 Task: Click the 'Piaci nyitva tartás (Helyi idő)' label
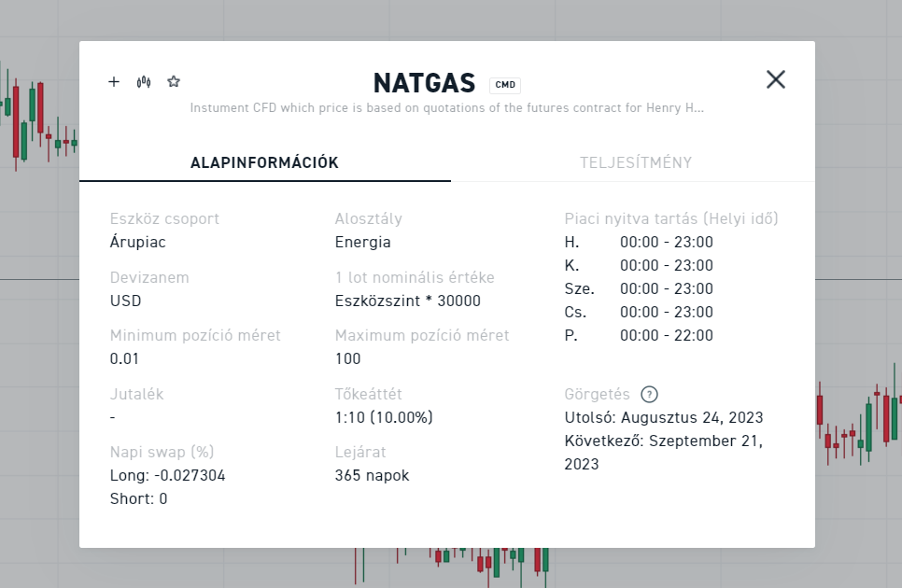[670, 219]
